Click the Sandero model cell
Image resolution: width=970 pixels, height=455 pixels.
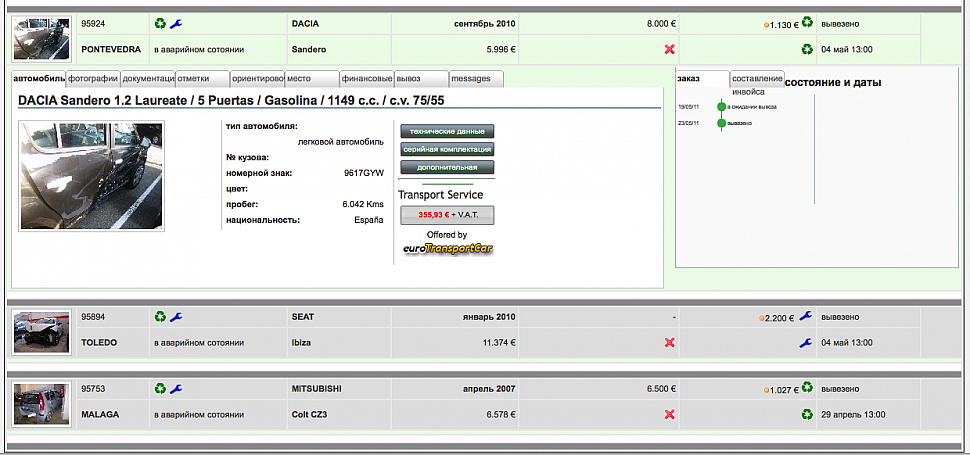[x=339, y=49]
